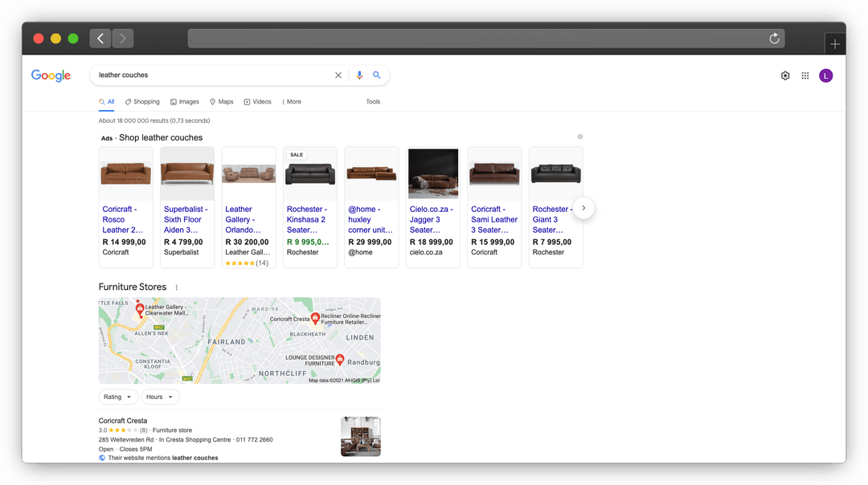
Task: Open the More search options menu
Action: coord(291,102)
